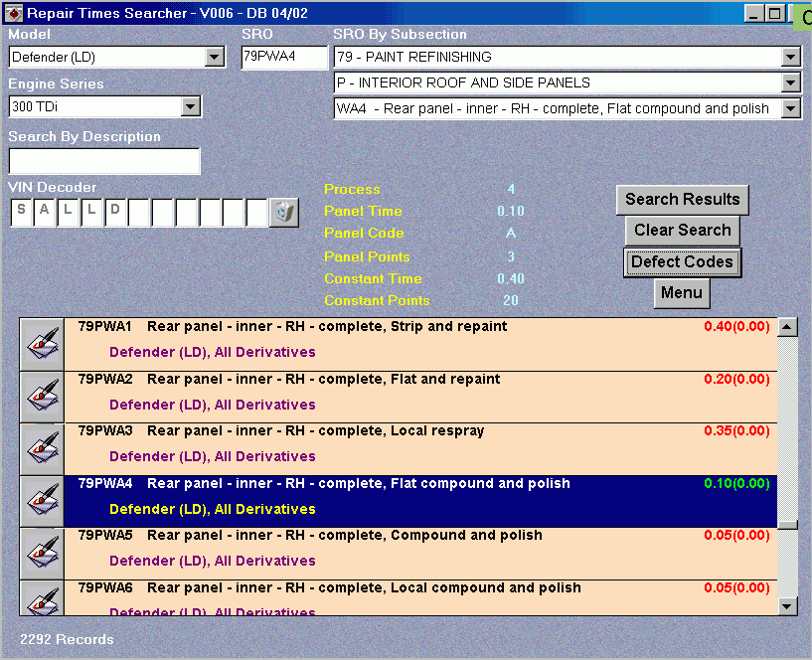Click the Panel Time value 0.10
Viewport: 812px width, 660px height.
click(511, 212)
